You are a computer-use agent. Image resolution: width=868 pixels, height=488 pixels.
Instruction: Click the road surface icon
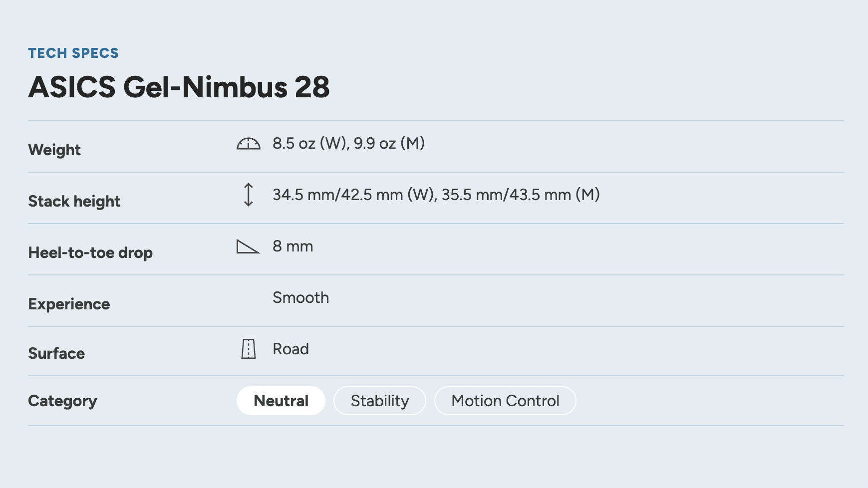(x=248, y=349)
